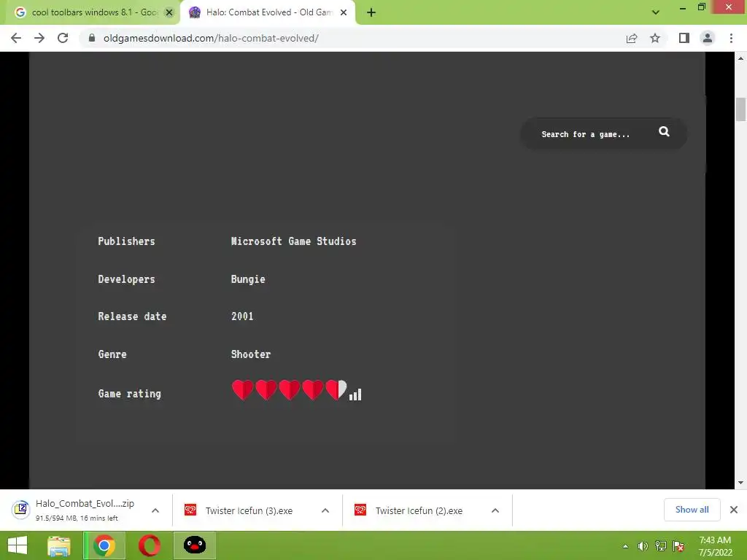Click the 2001 release date value
747x560 pixels.
[x=242, y=316]
